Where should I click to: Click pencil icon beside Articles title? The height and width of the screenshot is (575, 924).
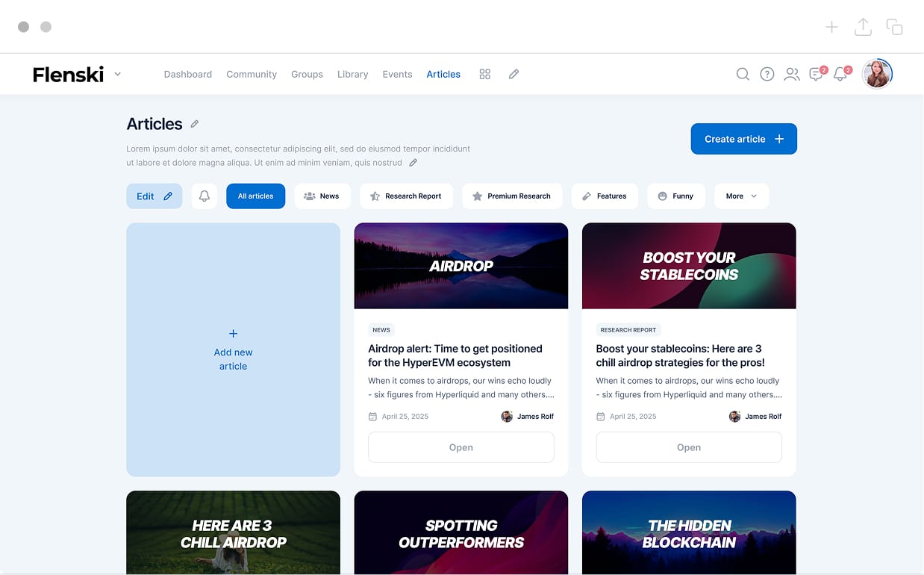click(195, 124)
